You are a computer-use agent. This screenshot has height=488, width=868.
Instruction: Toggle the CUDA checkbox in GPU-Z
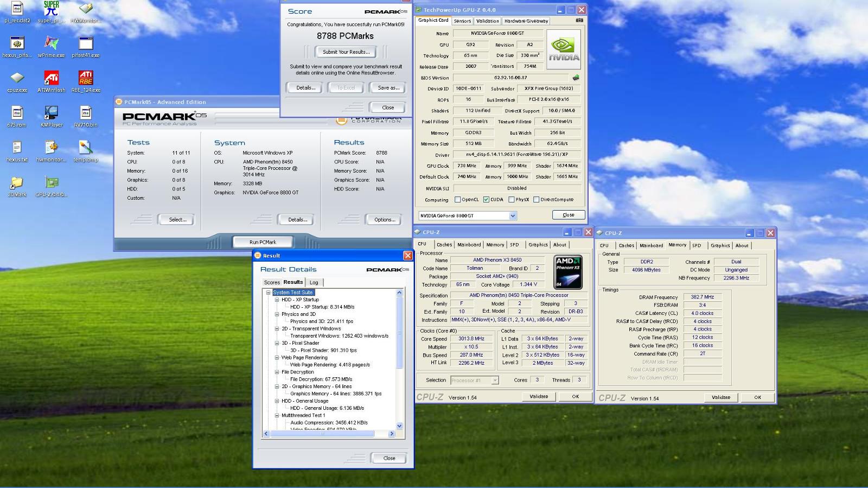pyautogui.click(x=486, y=200)
